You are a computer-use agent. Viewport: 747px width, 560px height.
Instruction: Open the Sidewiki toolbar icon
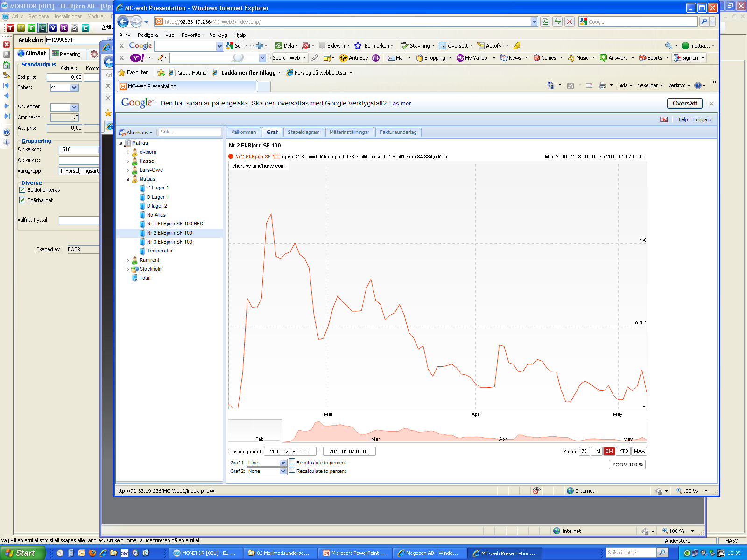322,46
